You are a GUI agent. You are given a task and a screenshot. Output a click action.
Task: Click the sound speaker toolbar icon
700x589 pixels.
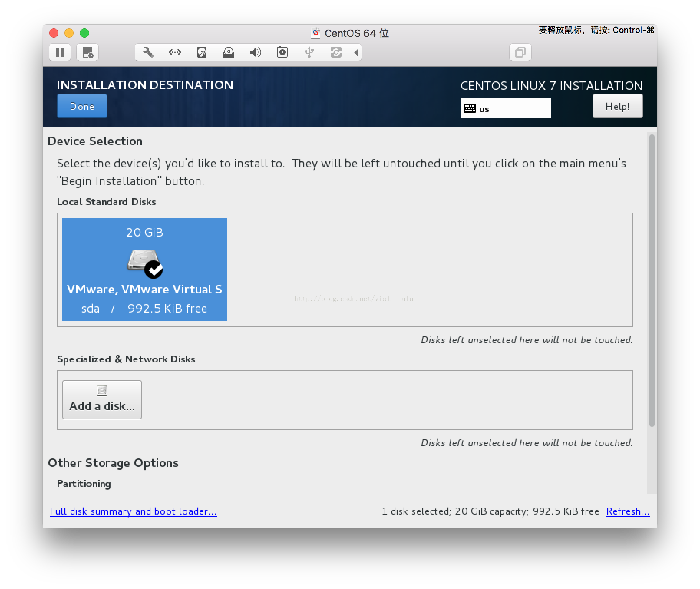(x=255, y=52)
